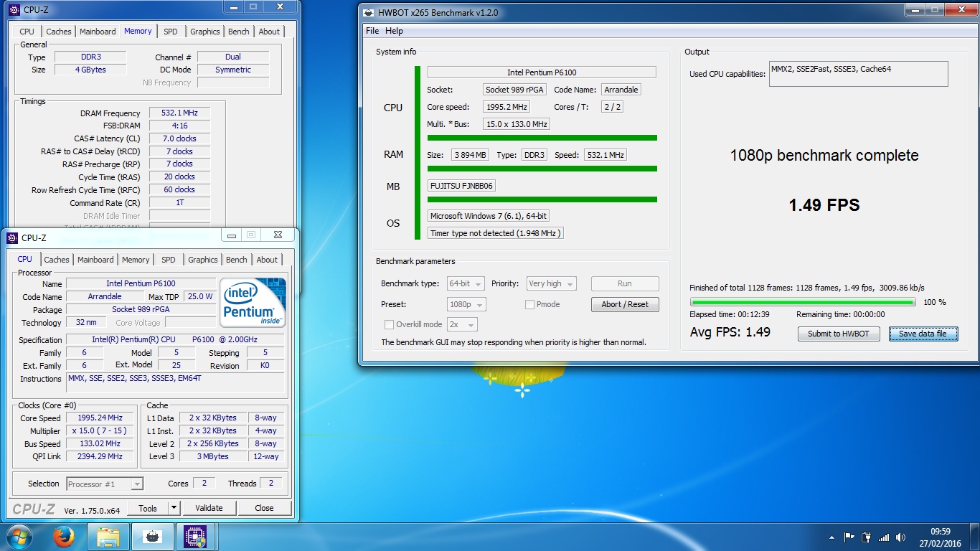This screenshot has height=551, width=980.
Task: Click the FUJITSU FJNBB06 motherboard field
Action: coord(461,186)
